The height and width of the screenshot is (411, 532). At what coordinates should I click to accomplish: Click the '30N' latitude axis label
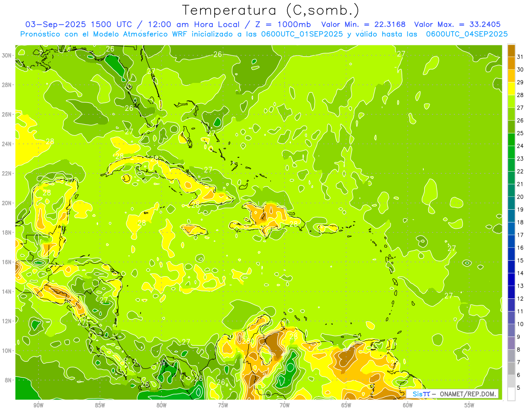pyautogui.click(x=7, y=55)
